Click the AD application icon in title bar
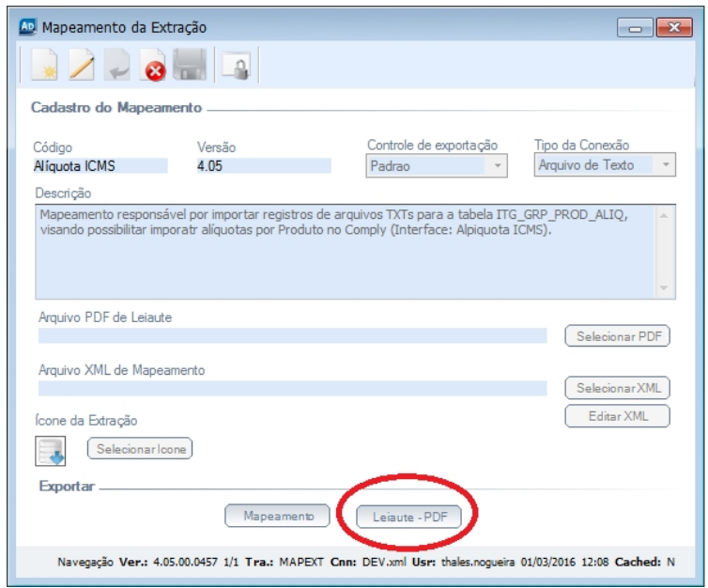Viewport: 708px width, 588px height. (27, 26)
